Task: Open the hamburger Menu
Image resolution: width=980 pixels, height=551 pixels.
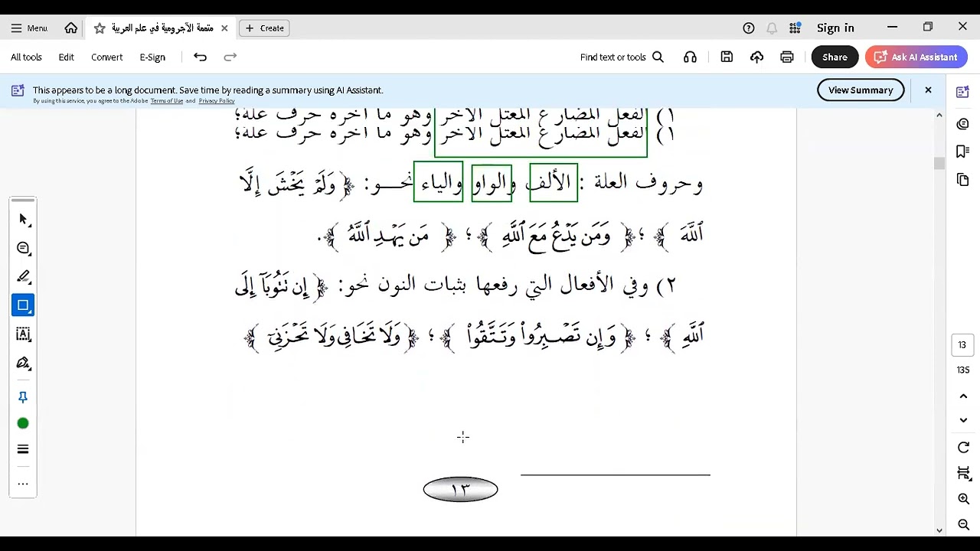Action: click(x=29, y=28)
